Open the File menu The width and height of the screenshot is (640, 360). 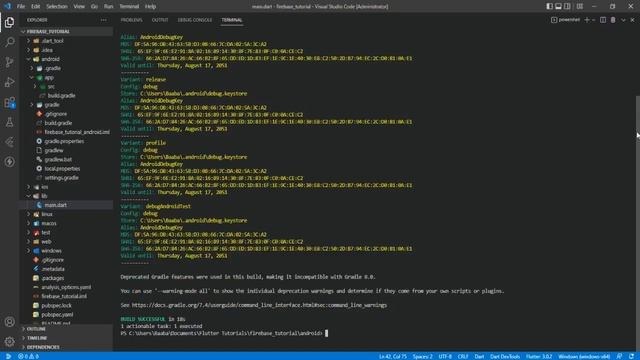point(21,7)
